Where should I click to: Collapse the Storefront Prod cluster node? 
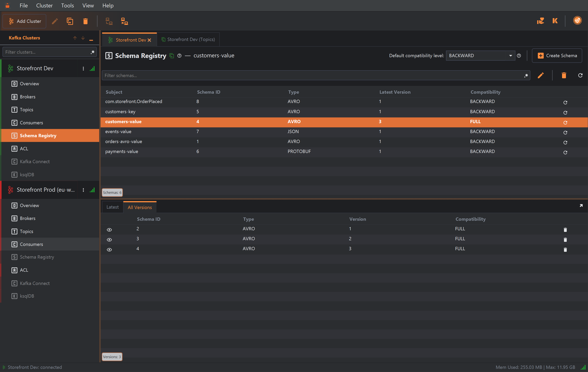(x=11, y=190)
